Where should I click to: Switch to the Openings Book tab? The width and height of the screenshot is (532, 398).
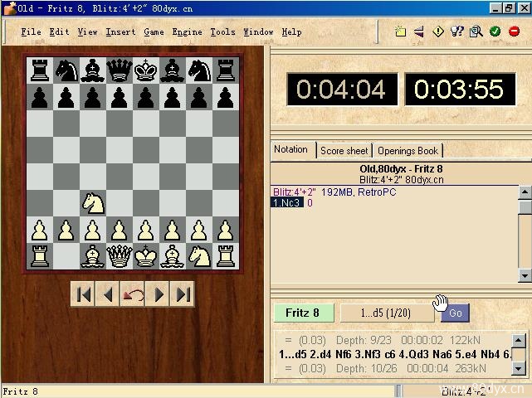point(408,150)
